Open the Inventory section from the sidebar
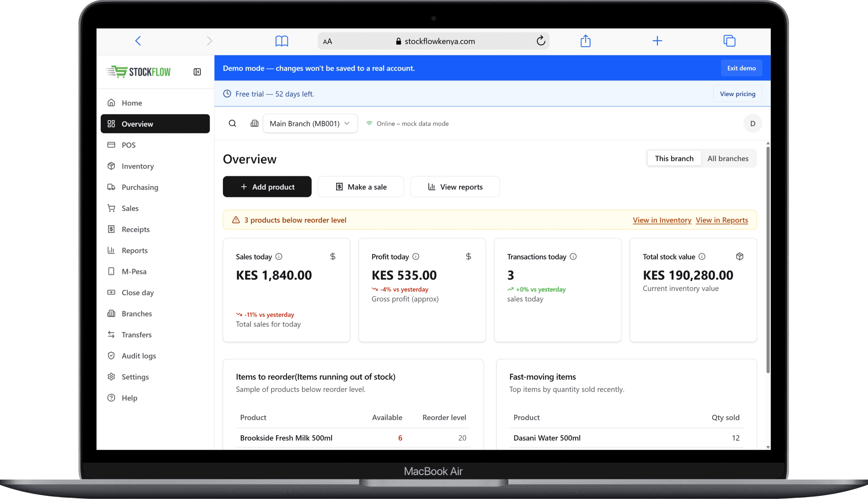Screen dimensions: 868x499 (138, 166)
